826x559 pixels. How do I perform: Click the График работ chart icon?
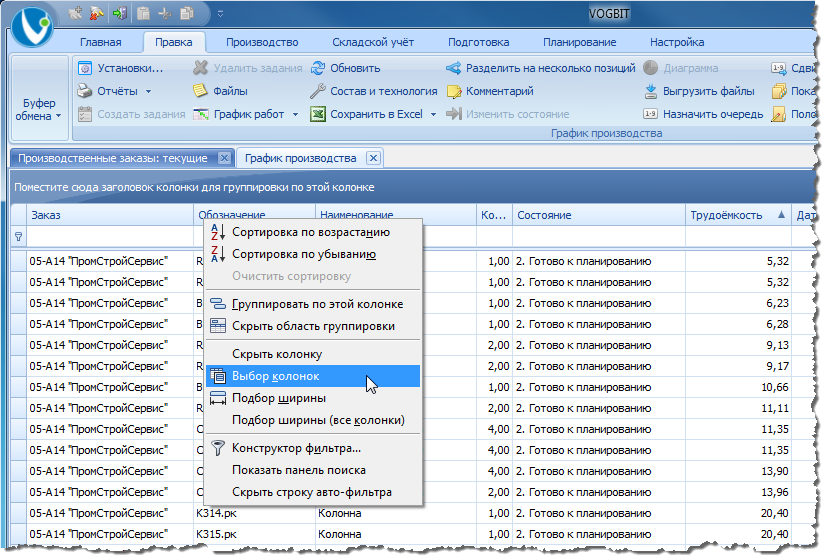[x=201, y=114]
